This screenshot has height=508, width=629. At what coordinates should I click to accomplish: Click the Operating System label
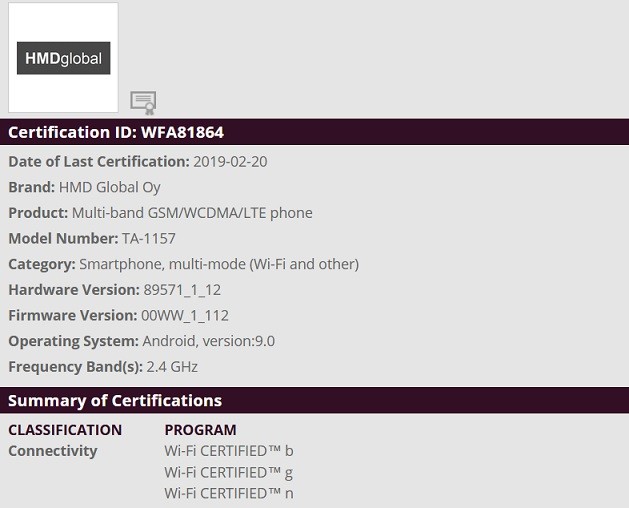point(73,341)
